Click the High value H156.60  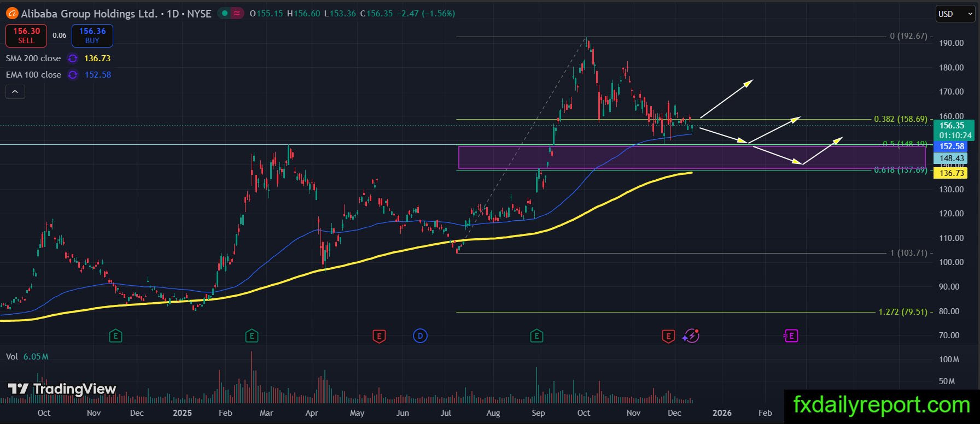(304, 14)
